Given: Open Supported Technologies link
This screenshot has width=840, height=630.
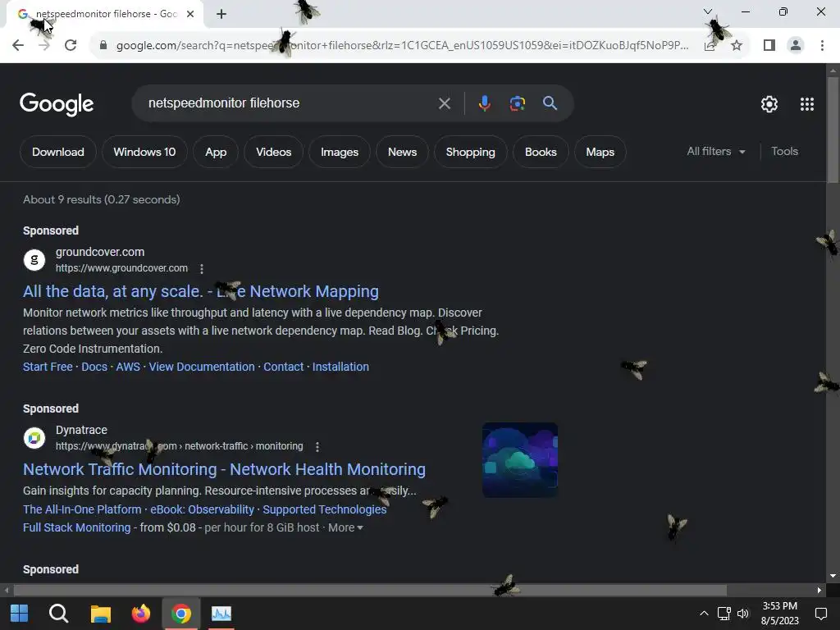Looking at the screenshot, I should (325, 509).
